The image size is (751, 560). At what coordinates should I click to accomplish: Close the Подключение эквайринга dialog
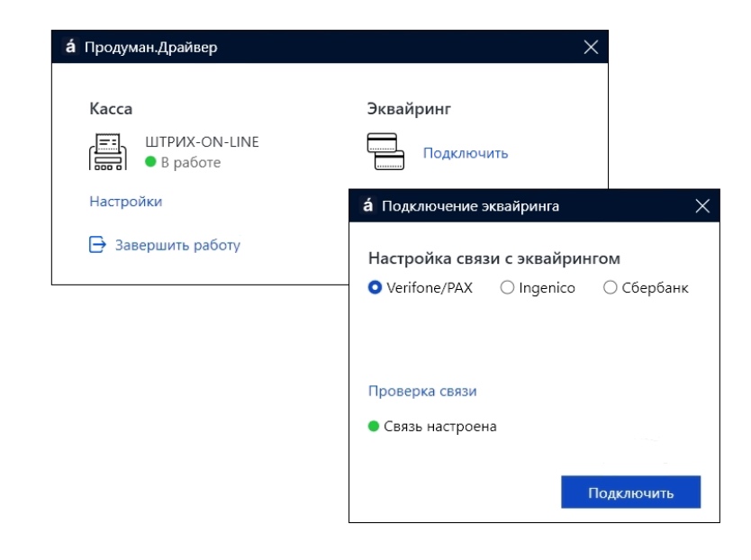coord(702,206)
